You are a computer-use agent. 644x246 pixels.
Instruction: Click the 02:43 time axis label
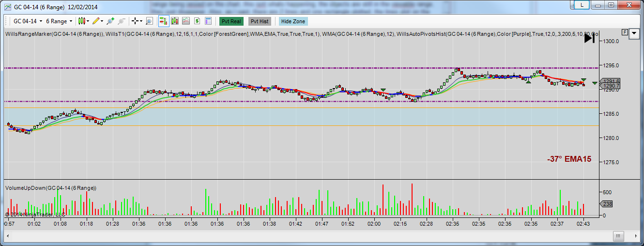coord(583,224)
